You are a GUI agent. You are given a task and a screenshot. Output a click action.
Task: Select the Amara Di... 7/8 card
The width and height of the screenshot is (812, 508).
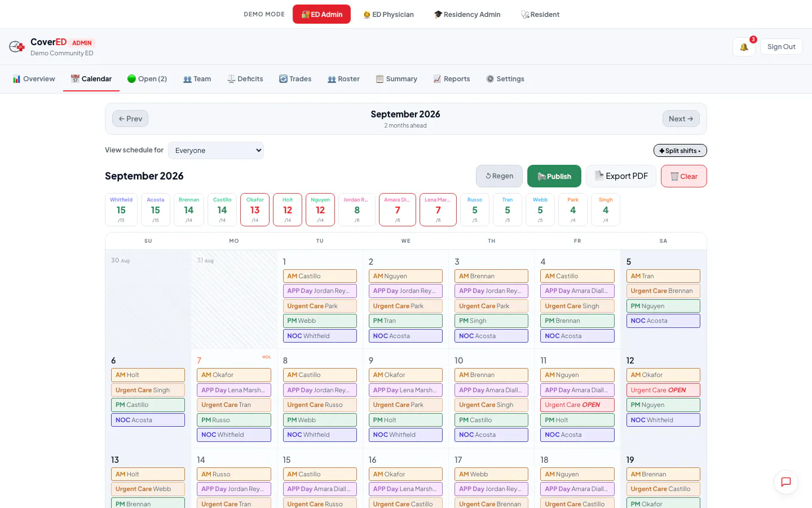pyautogui.click(x=398, y=210)
